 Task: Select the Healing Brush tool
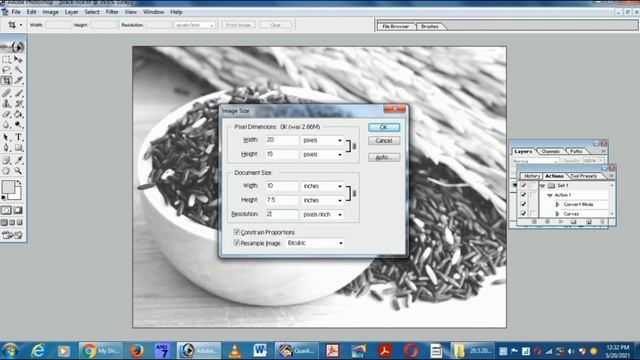(6, 93)
